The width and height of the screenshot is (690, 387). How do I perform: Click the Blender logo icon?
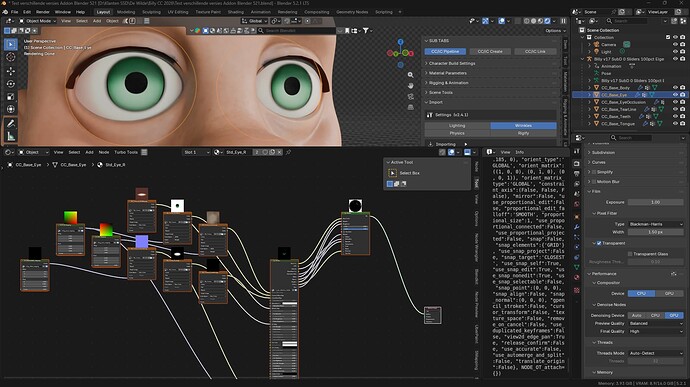click(x=5, y=12)
